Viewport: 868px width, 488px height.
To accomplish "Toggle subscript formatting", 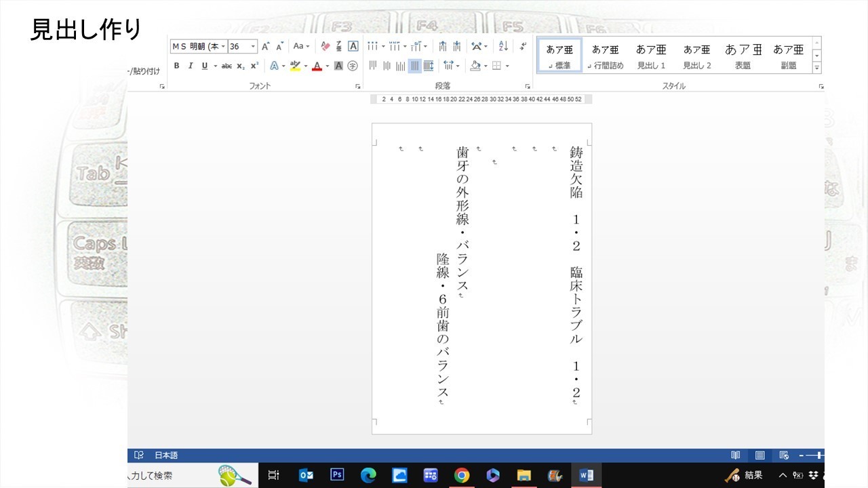I will point(241,66).
